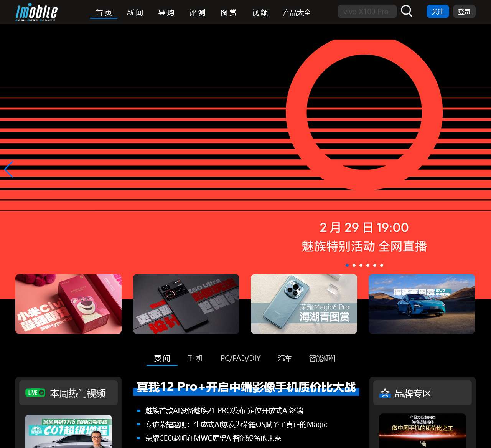491x448 pixels.
Task: Open the 新闻 nav item
Action: (x=135, y=13)
